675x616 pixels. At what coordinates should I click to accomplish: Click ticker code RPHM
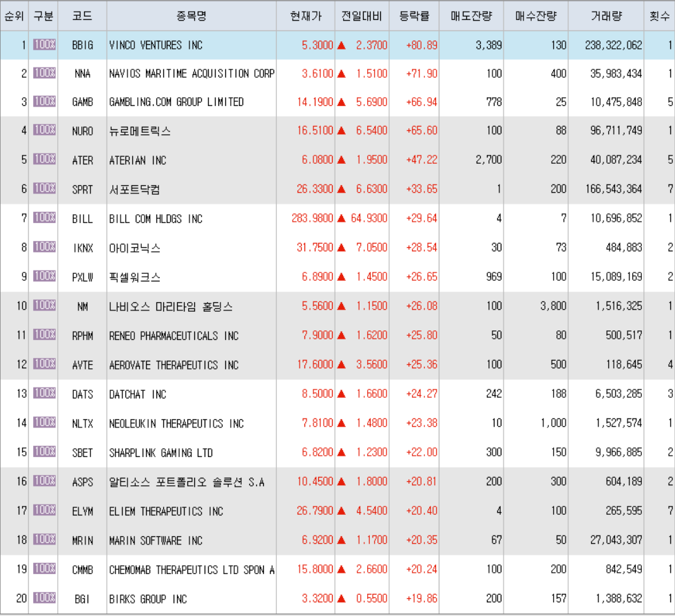tap(83, 336)
